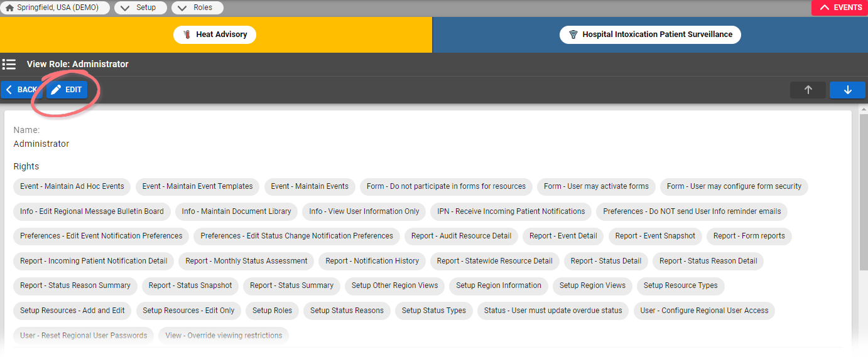Select 'Setup Roles' chip
Image resolution: width=868 pixels, height=357 pixels.
point(273,311)
